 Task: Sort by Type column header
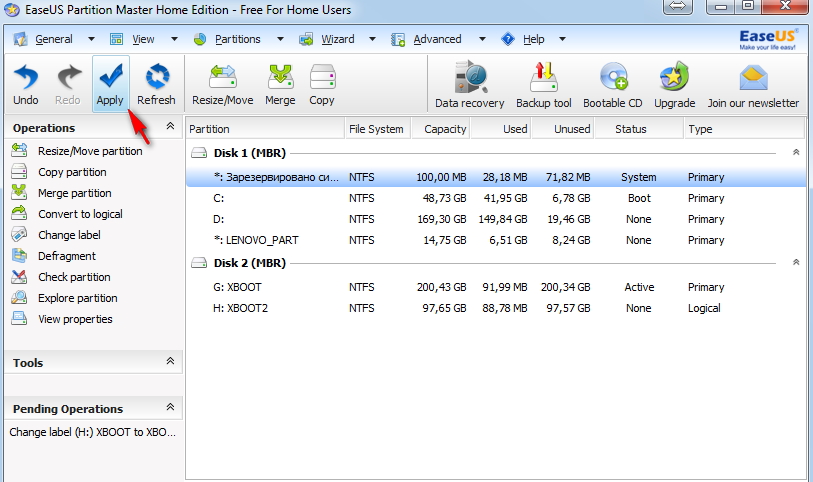745,129
